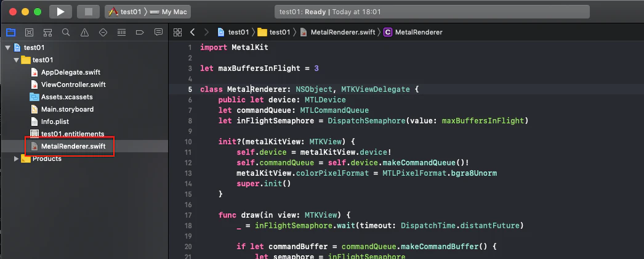Viewport: 644px width, 259px height.
Task: Click MetalRenderer class in jump bar
Action: [x=413, y=32]
